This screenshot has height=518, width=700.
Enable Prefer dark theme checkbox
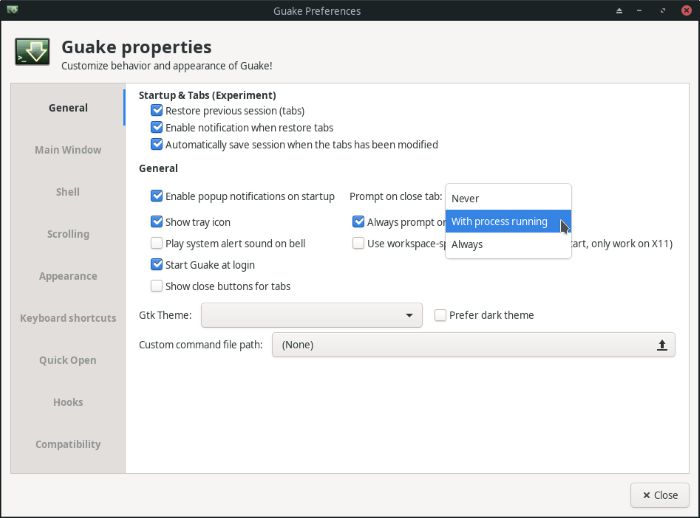click(440, 315)
